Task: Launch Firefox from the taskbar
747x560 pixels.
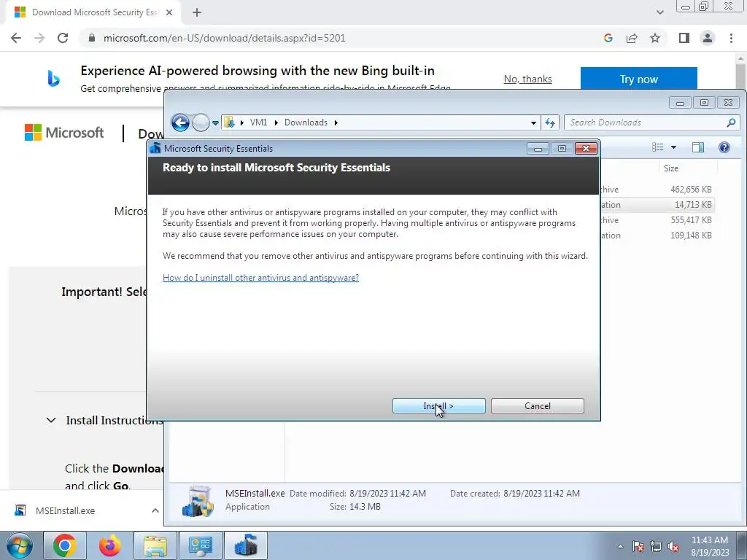Action: [109, 545]
